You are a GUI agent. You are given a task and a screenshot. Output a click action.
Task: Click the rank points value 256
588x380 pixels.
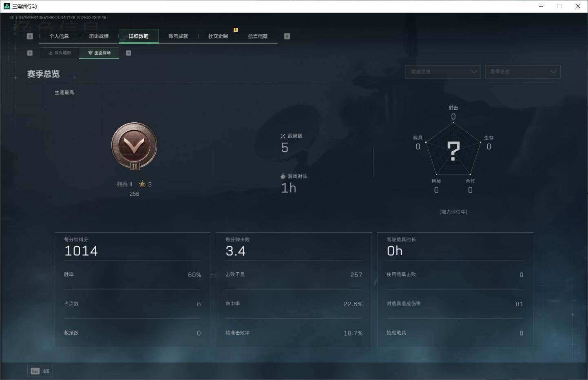coord(134,194)
